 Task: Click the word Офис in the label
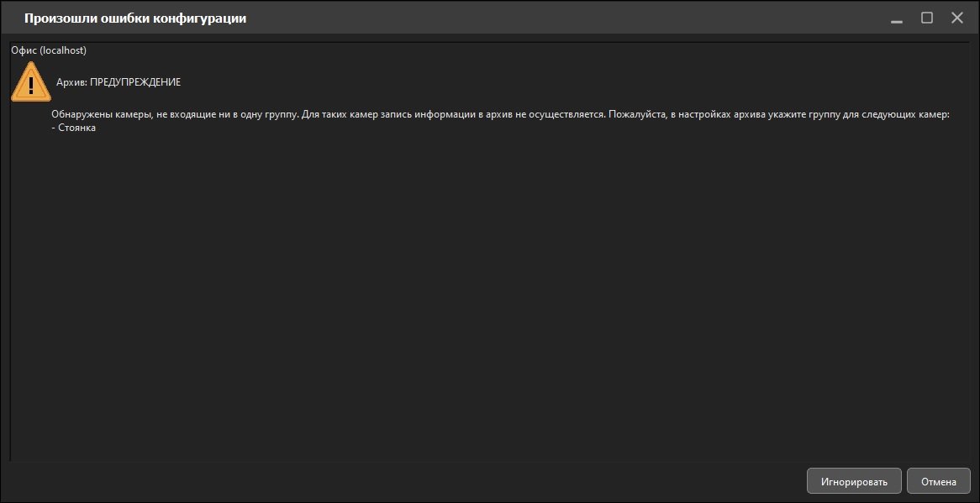pyautogui.click(x=24, y=50)
